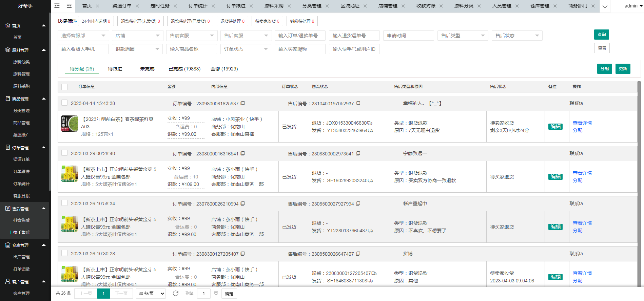Switch to the 待分配 (26) tab
The image size is (644, 301).
click(82, 69)
